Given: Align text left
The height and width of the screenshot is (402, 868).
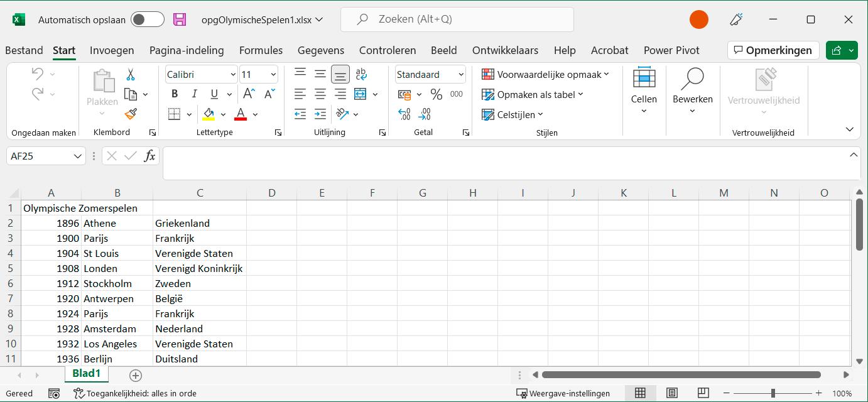Looking at the screenshot, I should [300, 94].
